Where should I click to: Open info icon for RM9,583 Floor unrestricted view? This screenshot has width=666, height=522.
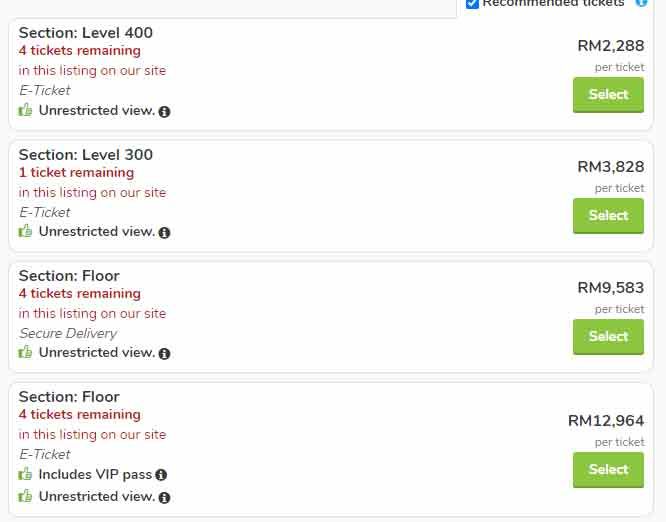(x=165, y=354)
